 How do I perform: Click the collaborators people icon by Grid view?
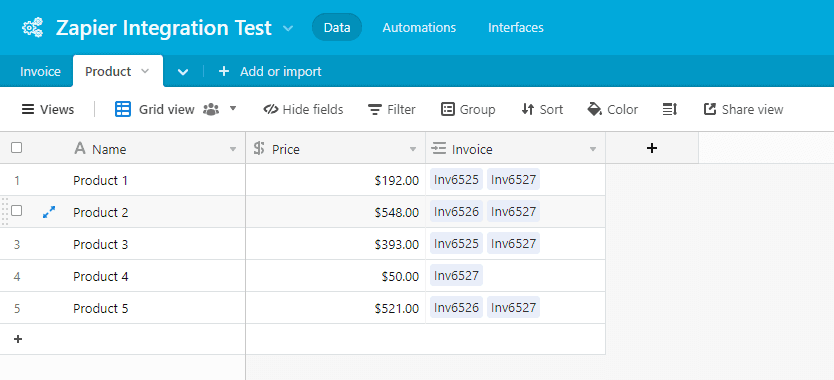tap(211, 110)
